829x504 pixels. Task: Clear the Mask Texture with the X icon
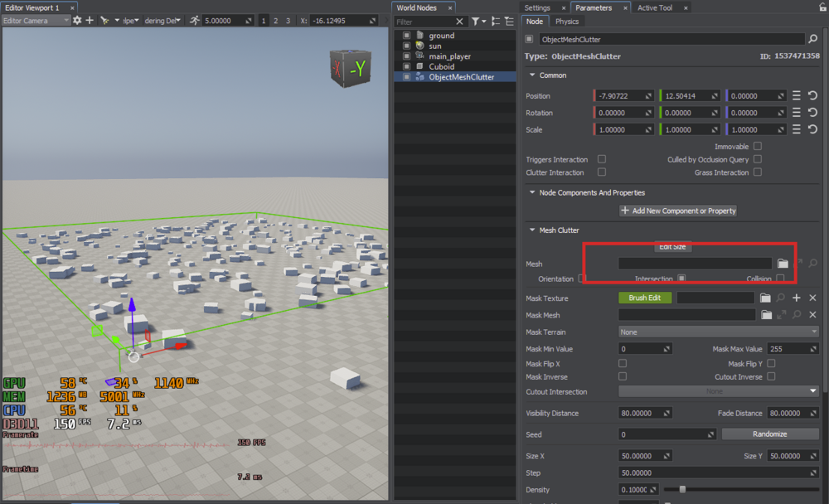[812, 298]
